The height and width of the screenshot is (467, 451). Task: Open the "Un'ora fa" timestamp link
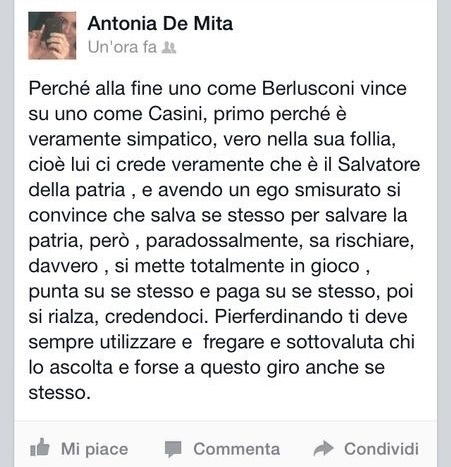click(122, 47)
